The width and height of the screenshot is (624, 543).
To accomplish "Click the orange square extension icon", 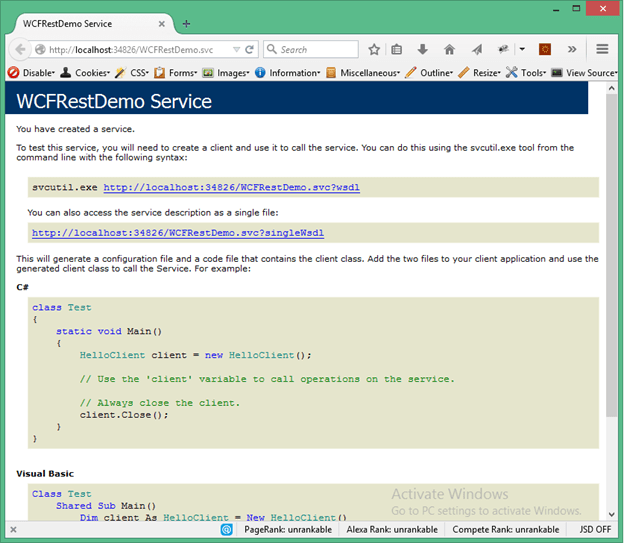I will coord(545,49).
